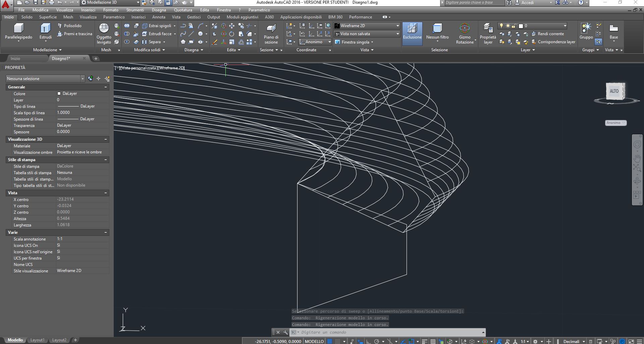The image size is (644, 344).
Task: Click the Rendi corrente layer button
Action: (x=548, y=34)
